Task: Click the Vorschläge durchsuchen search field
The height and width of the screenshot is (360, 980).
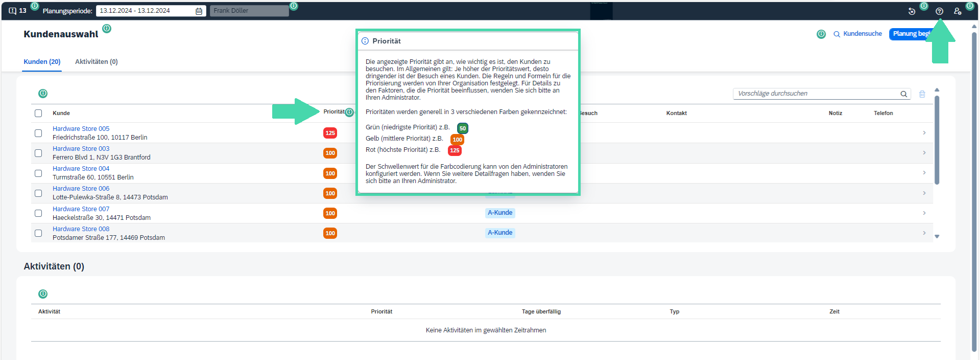Action: tap(822, 94)
